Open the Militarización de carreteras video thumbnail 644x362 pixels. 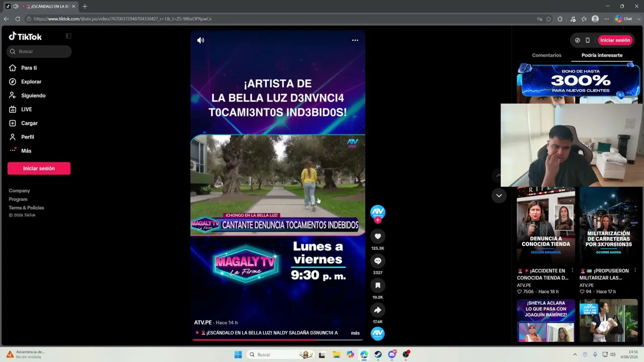tap(608, 226)
